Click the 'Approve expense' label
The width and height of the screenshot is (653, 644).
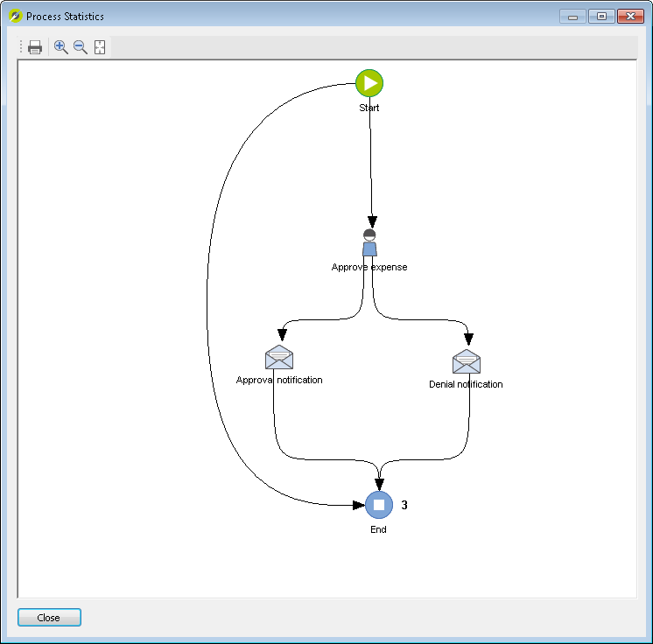click(x=369, y=267)
